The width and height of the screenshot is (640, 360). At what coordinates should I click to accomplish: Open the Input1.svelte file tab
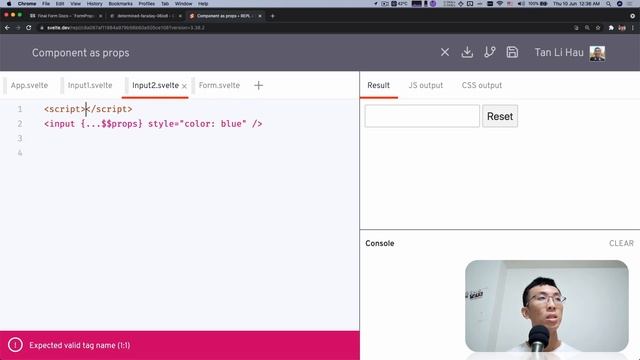[x=90, y=85]
